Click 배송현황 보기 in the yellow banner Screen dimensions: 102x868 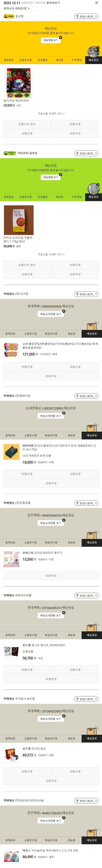pos(51,40)
